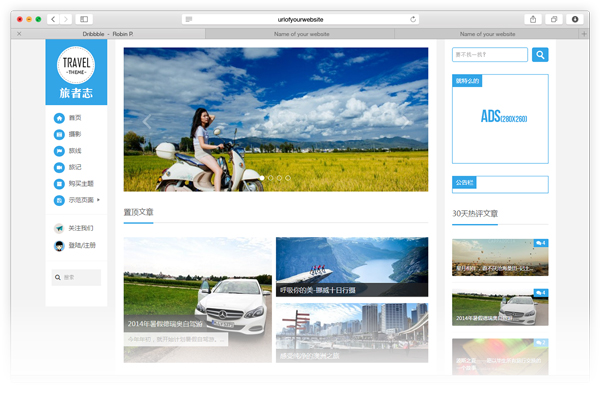This screenshot has height=393, width=600.
Task: Show all tabs overview button
Action: (x=554, y=19)
